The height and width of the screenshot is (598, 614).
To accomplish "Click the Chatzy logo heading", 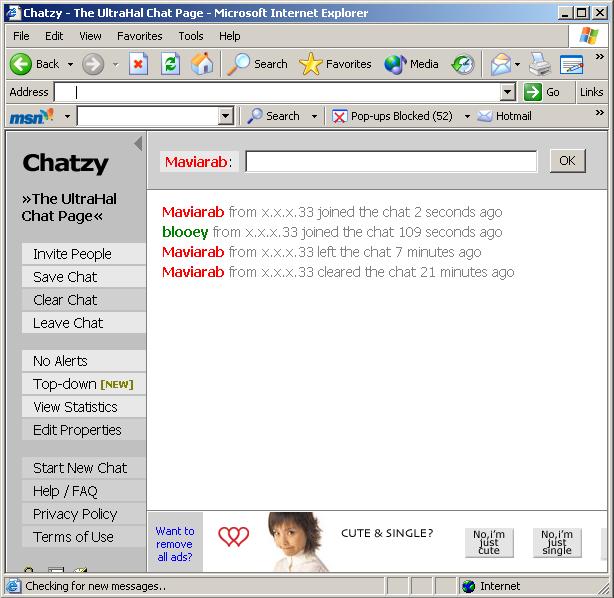I will [65, 164].
